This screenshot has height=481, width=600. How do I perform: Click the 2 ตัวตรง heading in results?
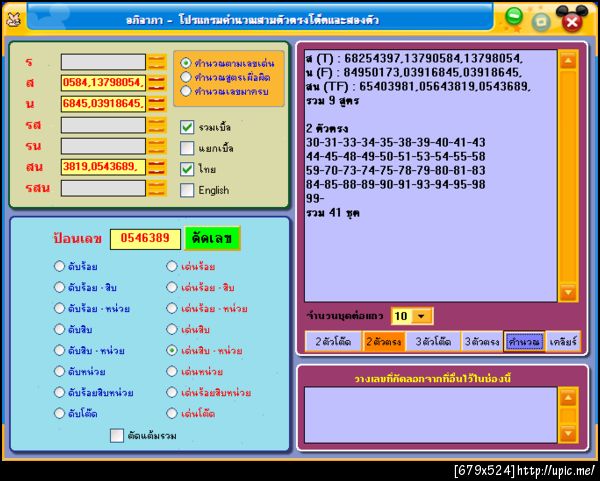pos(327,128)
